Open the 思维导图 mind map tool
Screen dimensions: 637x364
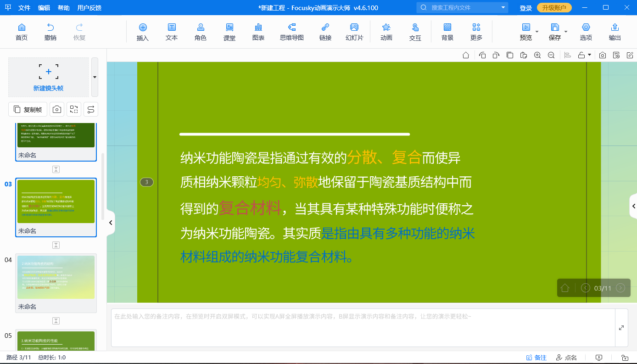click(x=292, y=32)
